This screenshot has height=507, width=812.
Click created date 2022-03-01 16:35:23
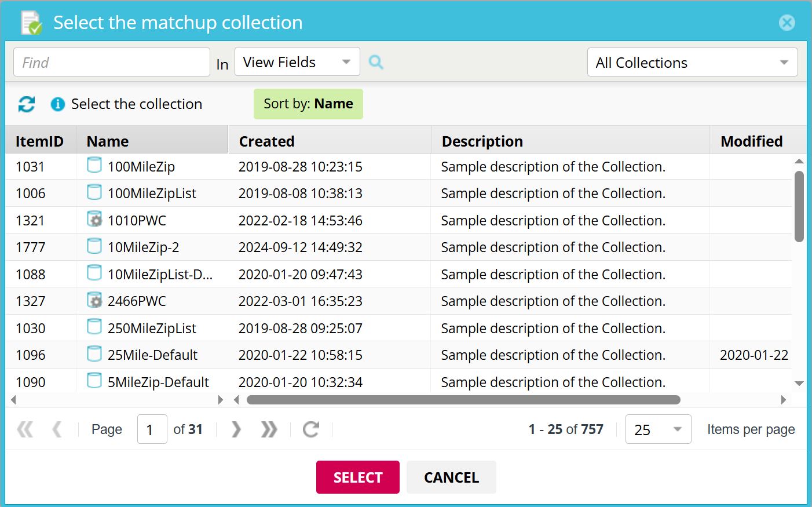(x=301, y=301)
